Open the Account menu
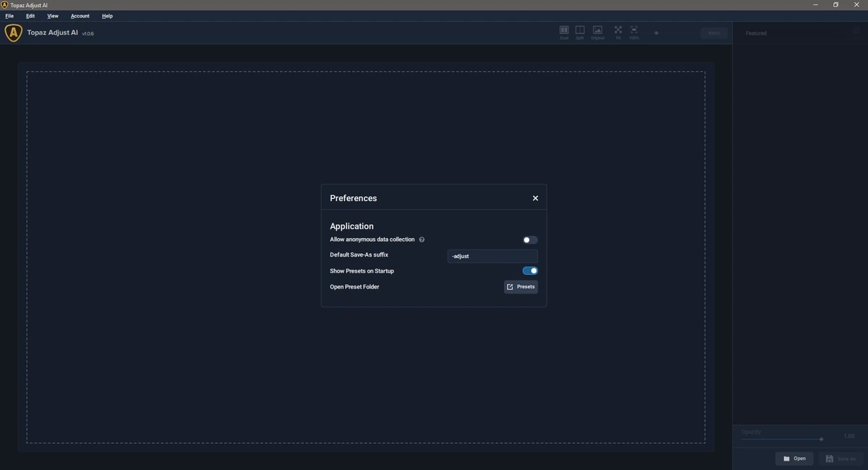Image resolution: width=868 pixels, height=470 pixels. point(80,16)
